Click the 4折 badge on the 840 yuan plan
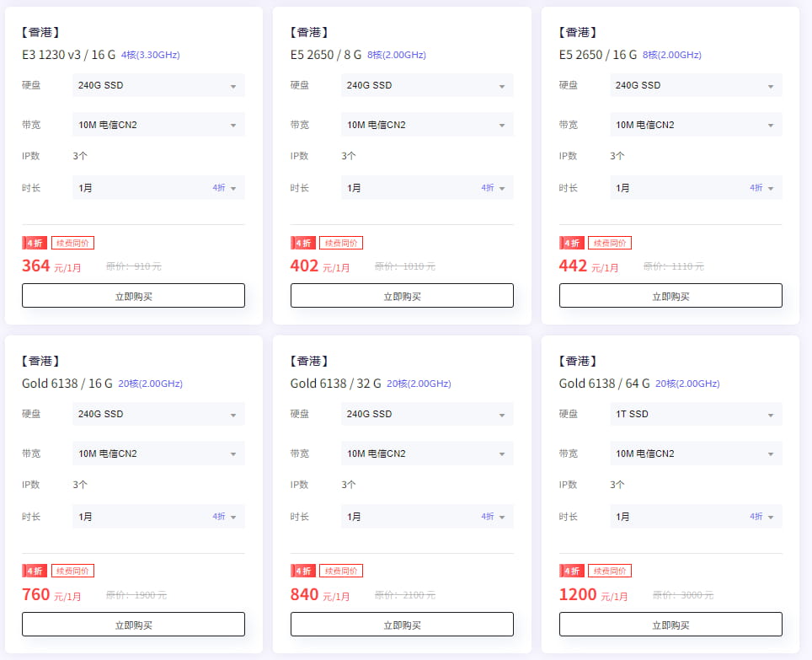The height and width of the screenshot is (660, 812). (303, 571)
